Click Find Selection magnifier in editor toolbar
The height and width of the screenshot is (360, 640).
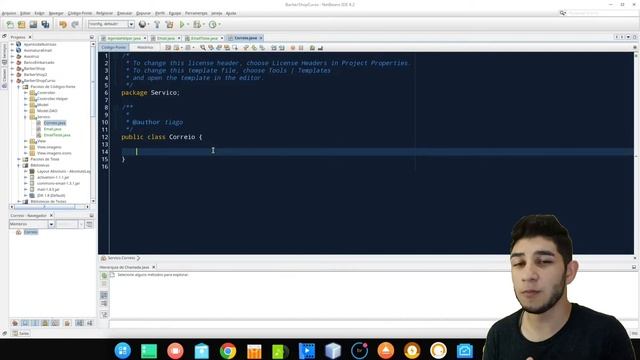(203, 48)
